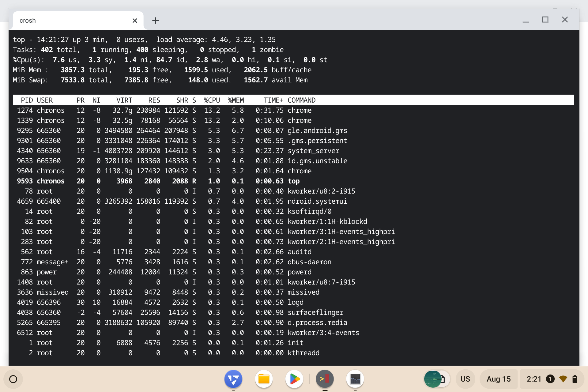Open quick settings at clock 2:21

[534, 379]
